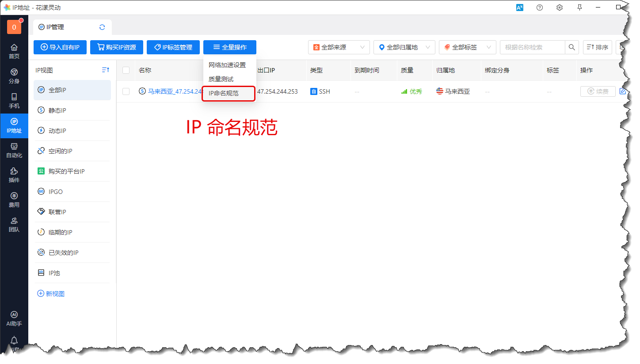Add a 新视图 new view
The height and width of the screenshot is (364, 640).
click(x=51, y=294)
